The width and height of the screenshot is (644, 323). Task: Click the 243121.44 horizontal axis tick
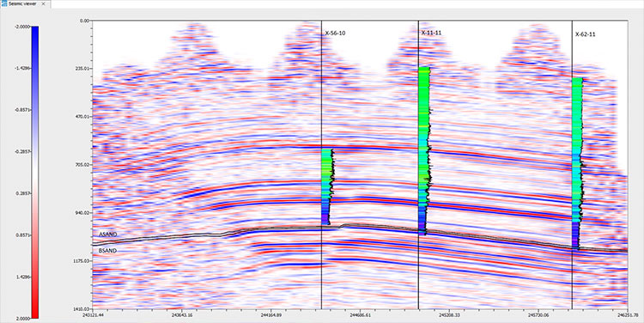coord(93,315)
